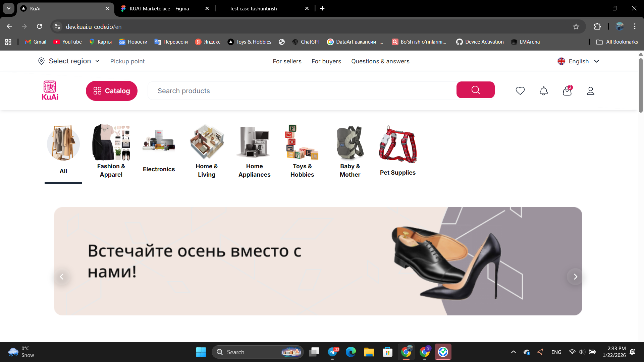Switch to the KUAI-Marketplace Figma tab
The image size is (644, 362).
point(159,8)
